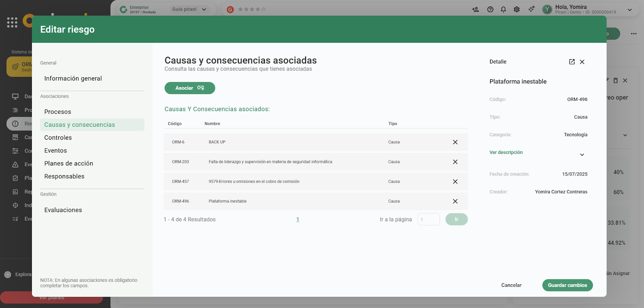This screenshot has width=644, height=308.
Task: Click the controls sliders icon in sidebar
Action: tap(15, 151)
